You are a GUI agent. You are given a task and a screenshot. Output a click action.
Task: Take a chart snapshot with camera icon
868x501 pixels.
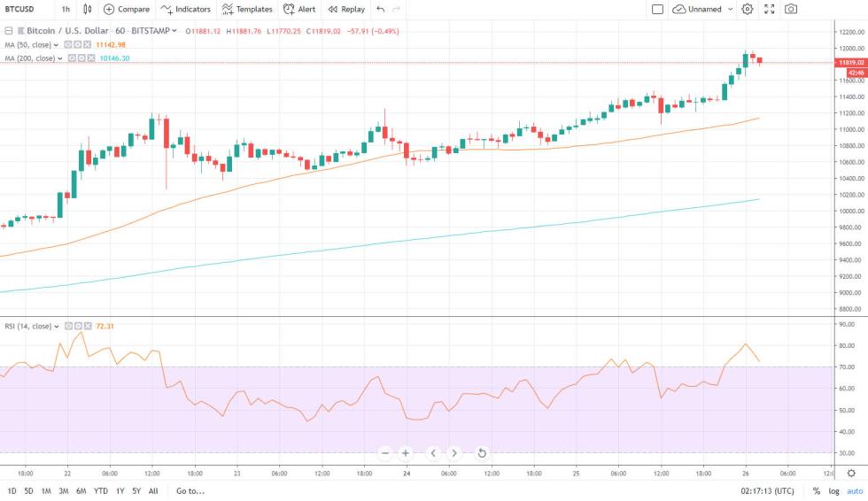tap(790, 9)
